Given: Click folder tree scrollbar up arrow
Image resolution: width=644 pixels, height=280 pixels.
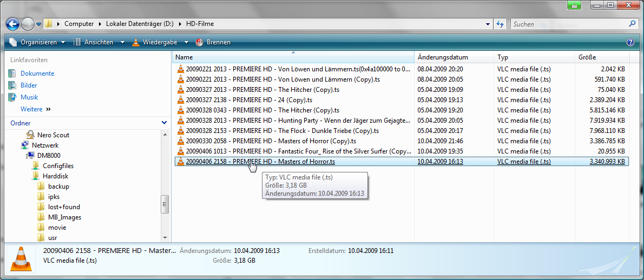Looking at the screenshot, I should (x=165, y=135).
